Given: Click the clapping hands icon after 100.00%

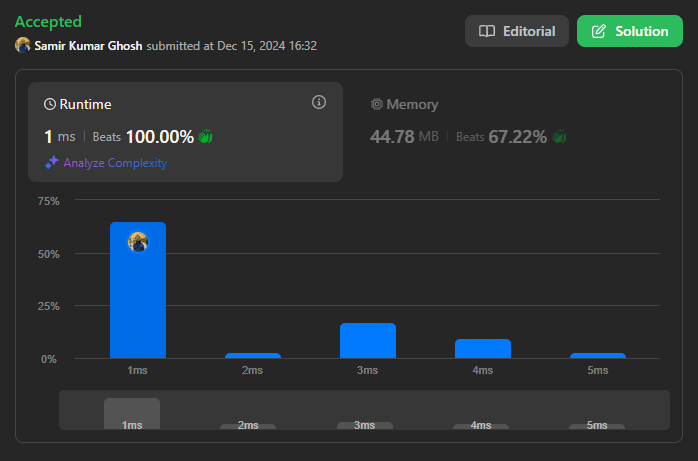Looking at the screenshot, I should tap(206, 136).
